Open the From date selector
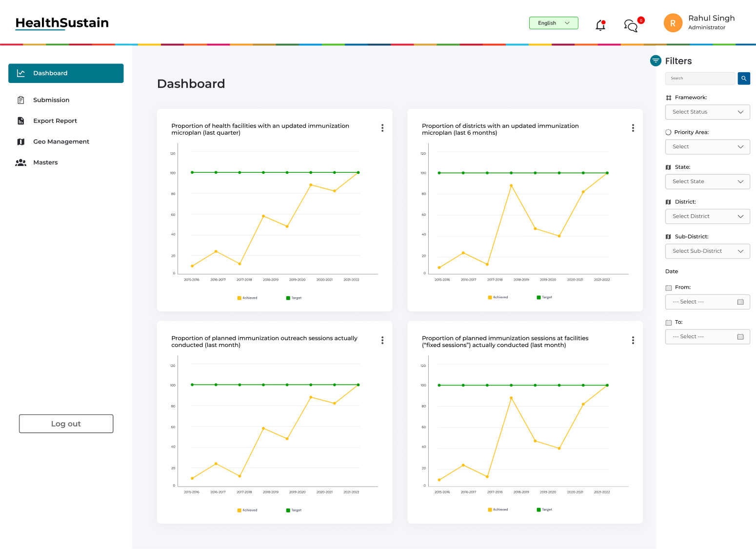Screen dimensions: 756x549 pyautogui.click(x=707, y=302)
